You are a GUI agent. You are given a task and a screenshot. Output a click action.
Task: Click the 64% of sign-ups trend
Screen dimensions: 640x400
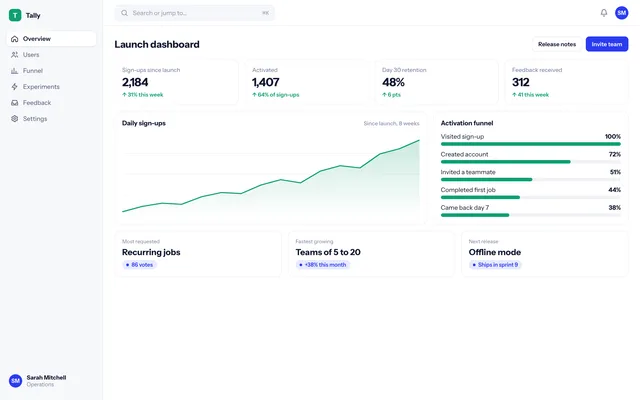tap(276, 95)
